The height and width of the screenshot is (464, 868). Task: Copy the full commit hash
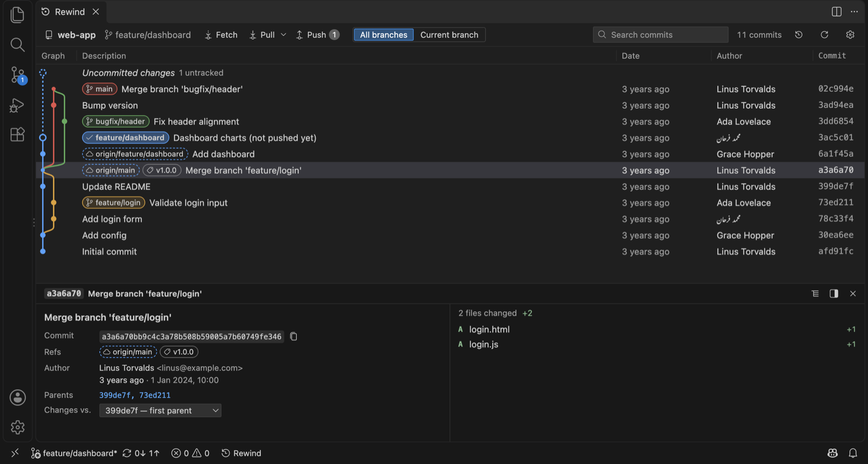point(293,337)
